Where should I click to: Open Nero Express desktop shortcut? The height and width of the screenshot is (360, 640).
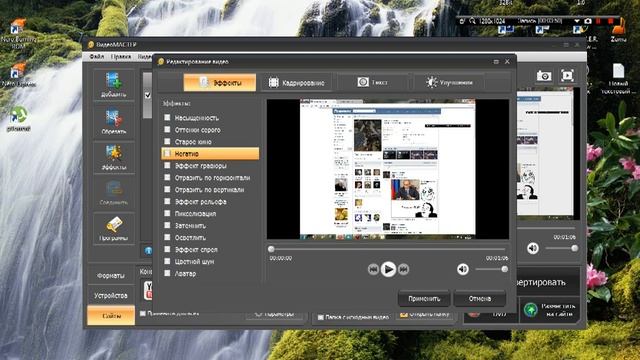coord(18,75)
